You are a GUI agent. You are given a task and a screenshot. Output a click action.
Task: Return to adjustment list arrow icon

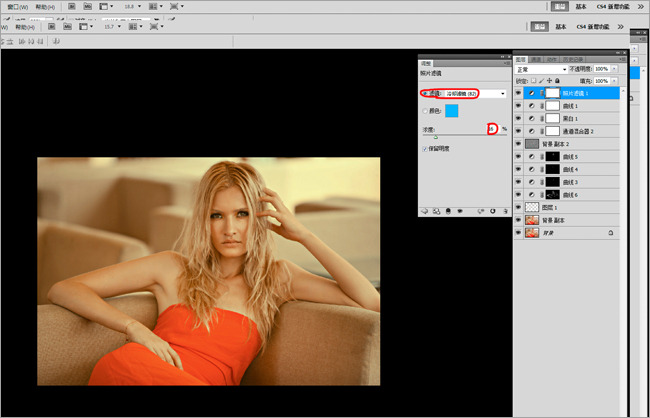coord(424,211)
